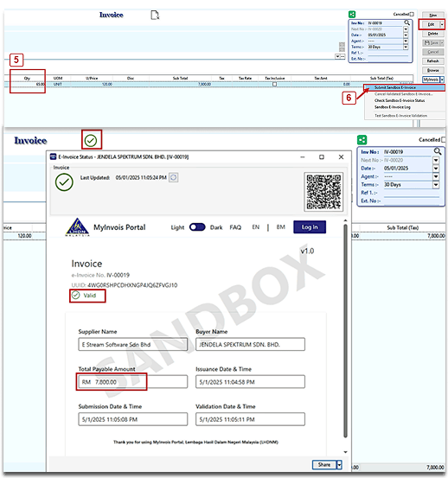Click refresh icon next to Last Updated time
This screenshot has height=478, width=448.
click(x=174, y=177)
